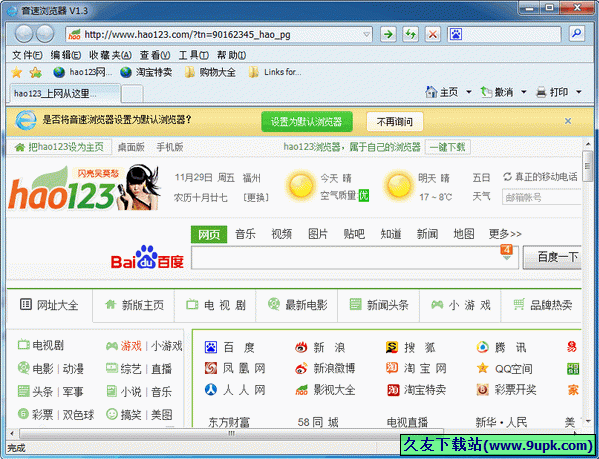Open the 工具(T) menu

[x=193, y=55]
